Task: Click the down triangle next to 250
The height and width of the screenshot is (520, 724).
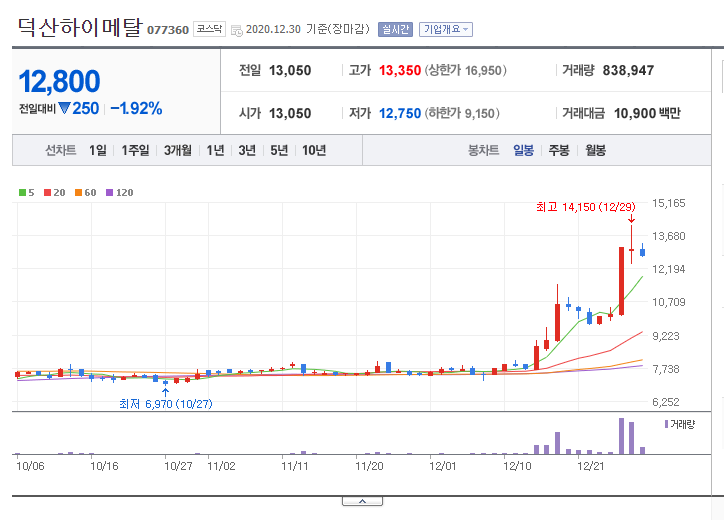Action: [65, 108]
